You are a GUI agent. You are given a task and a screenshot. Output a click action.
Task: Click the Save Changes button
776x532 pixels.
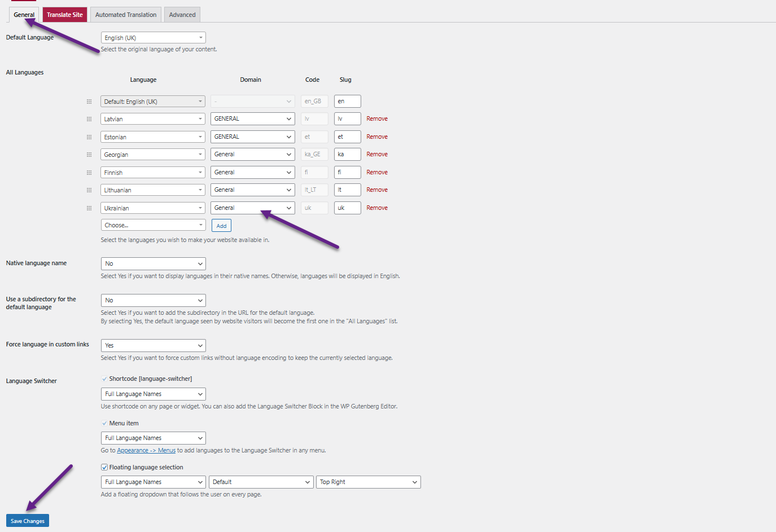[x=28, y=521]
